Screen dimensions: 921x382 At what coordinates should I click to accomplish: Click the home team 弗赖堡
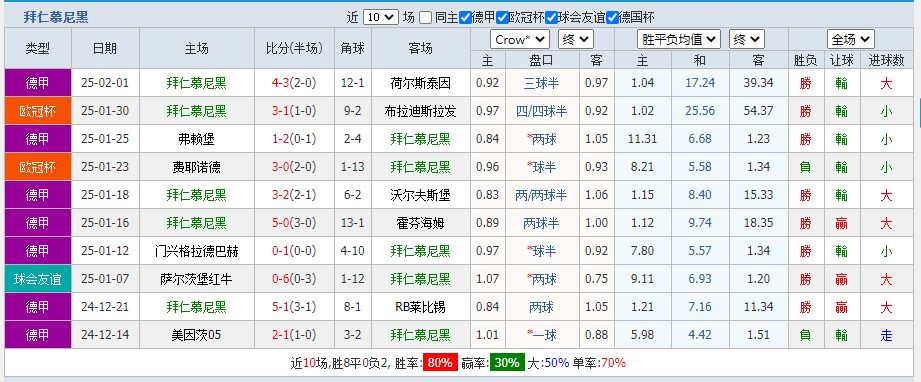(197, 139)
